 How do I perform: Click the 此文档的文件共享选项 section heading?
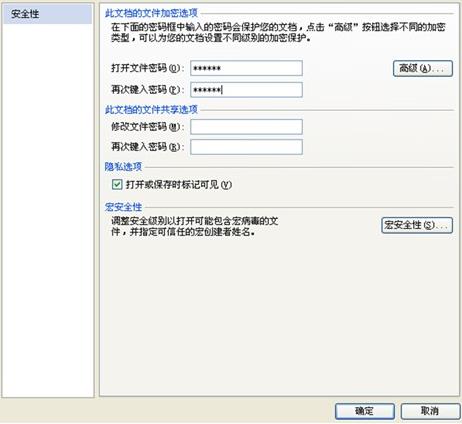151,110
